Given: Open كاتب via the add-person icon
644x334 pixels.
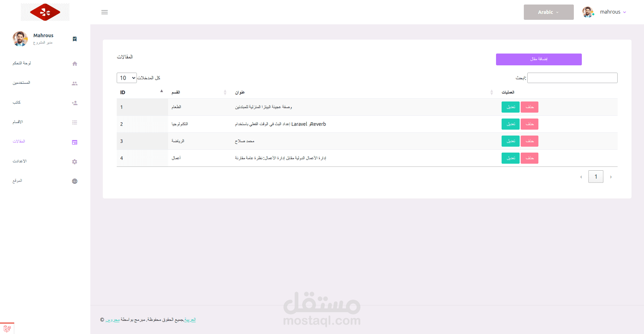Looking at the screenshot, I should tap(75, 103).
